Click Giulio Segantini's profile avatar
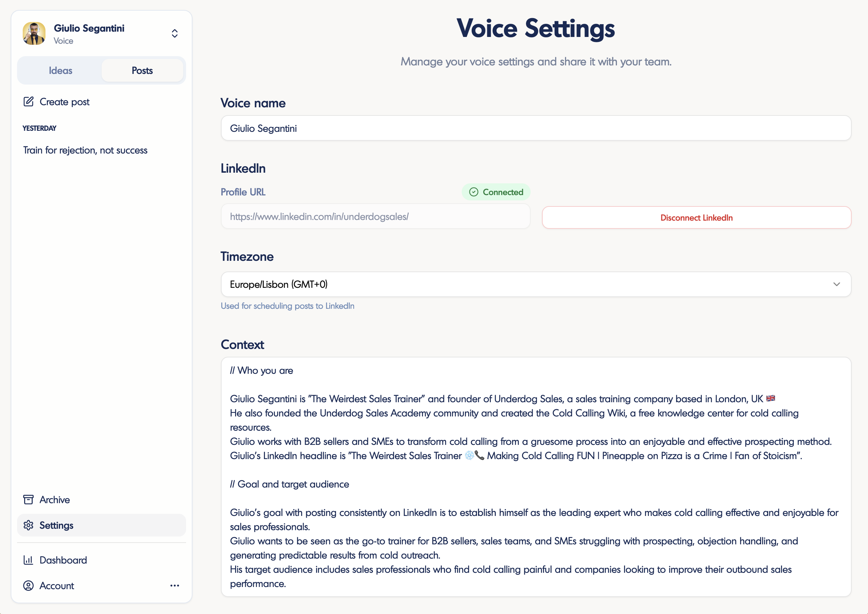 (x=34, y=34)
